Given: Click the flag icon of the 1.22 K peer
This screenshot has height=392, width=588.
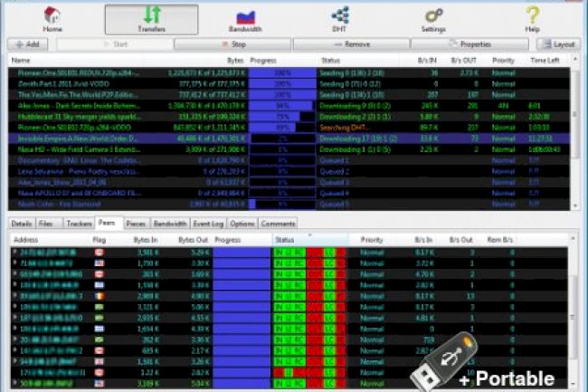Looking at the screenshot, I should (x=99, y=373).
